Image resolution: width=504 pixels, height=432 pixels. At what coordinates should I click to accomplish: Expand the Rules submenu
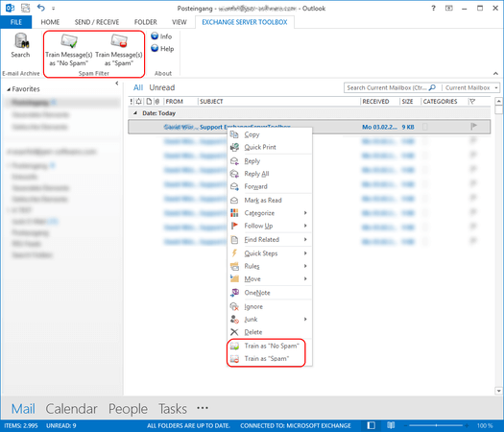[270, 266]
